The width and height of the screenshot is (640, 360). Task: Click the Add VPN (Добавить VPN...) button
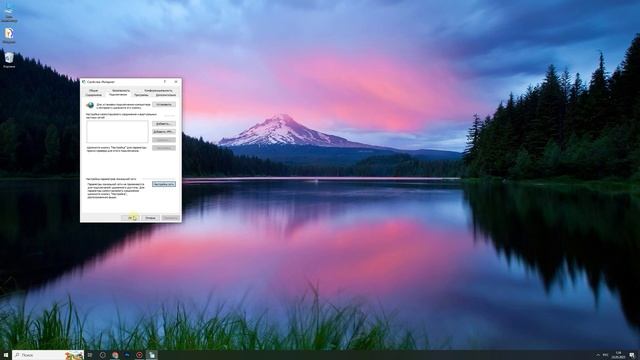click(x=164, y=132)
